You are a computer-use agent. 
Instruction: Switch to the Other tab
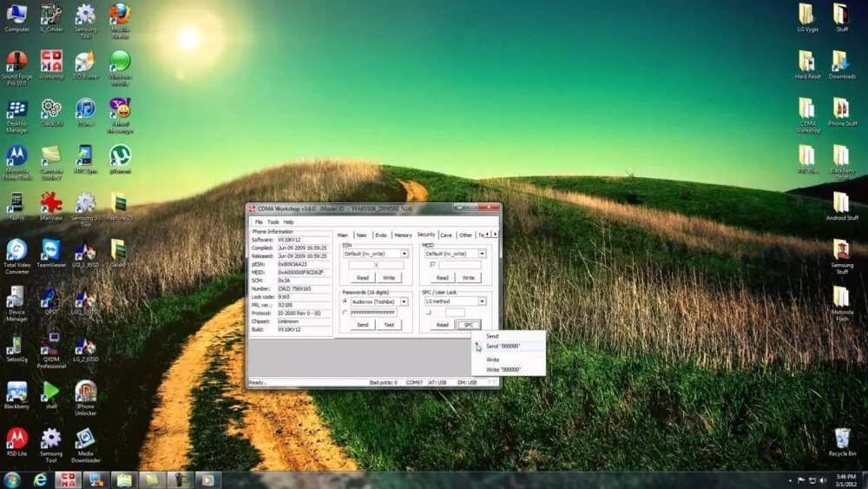465,235
